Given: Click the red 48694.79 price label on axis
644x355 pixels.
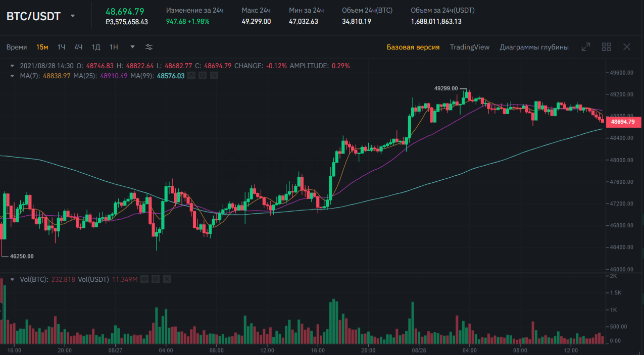Looking at the screenshot, I should pos(624,122).
